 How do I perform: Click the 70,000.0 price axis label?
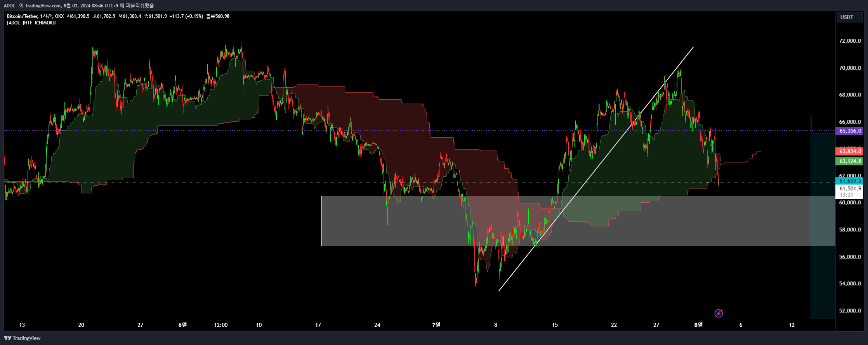(x=850, y=68)
